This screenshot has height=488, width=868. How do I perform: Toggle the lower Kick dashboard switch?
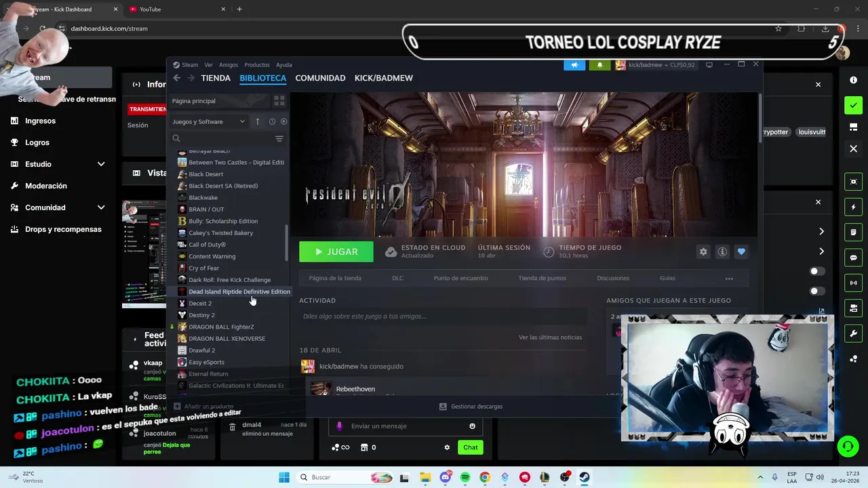coord(817,291)
